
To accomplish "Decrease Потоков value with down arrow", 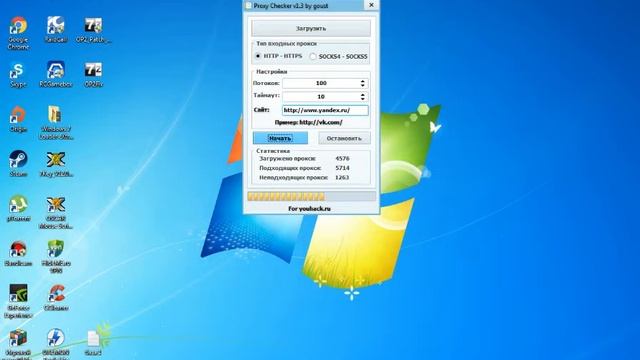I will [362, 85].
